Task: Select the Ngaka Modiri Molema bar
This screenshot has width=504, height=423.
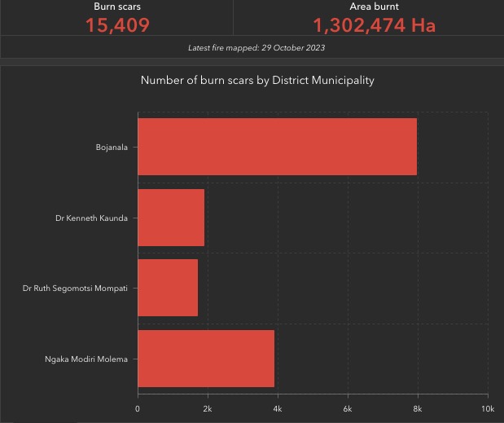Action: 206,359
